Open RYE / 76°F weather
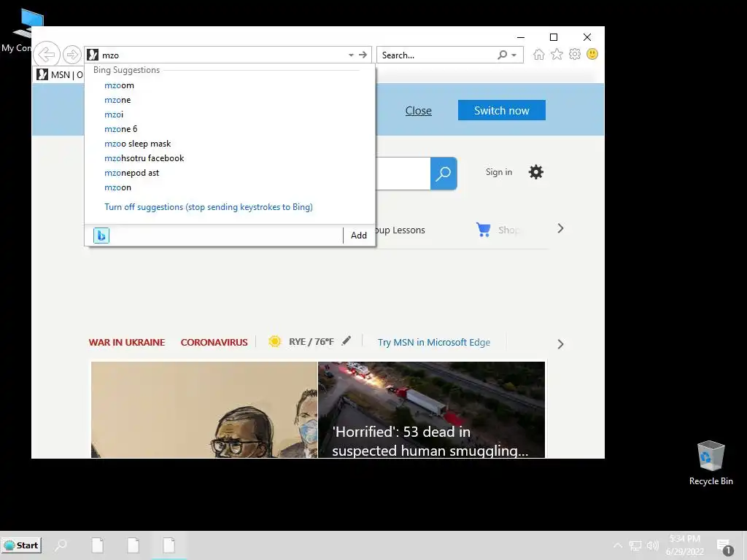Screen dimensions: 747x560 pyautogui.click(x=311, y=342)
